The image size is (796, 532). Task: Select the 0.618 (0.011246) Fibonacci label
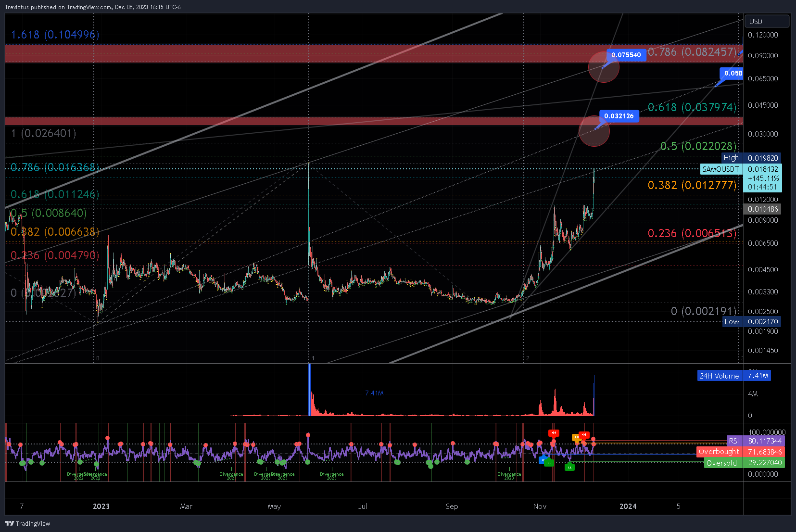(x=55, y=194)
